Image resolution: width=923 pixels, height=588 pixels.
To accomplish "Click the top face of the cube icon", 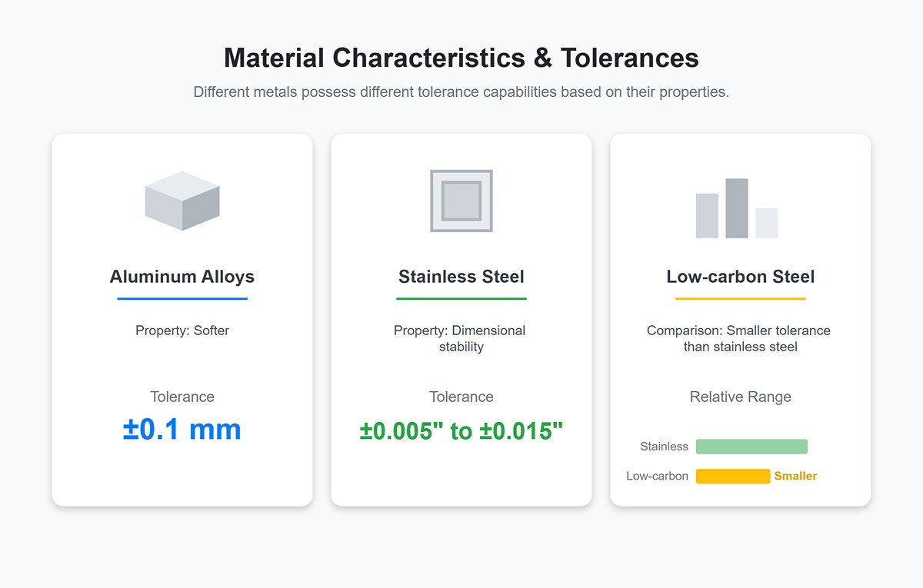I will (x=182, y=188).
